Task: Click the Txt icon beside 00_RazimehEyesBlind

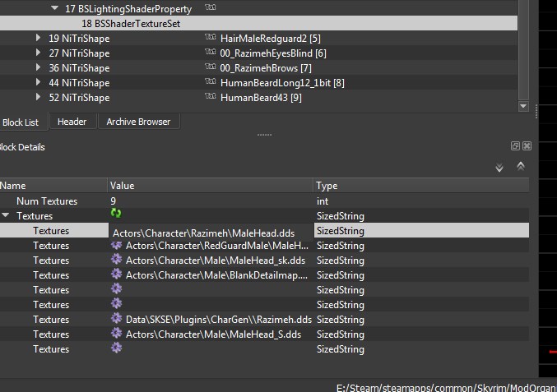Action: tap(211, 52)
